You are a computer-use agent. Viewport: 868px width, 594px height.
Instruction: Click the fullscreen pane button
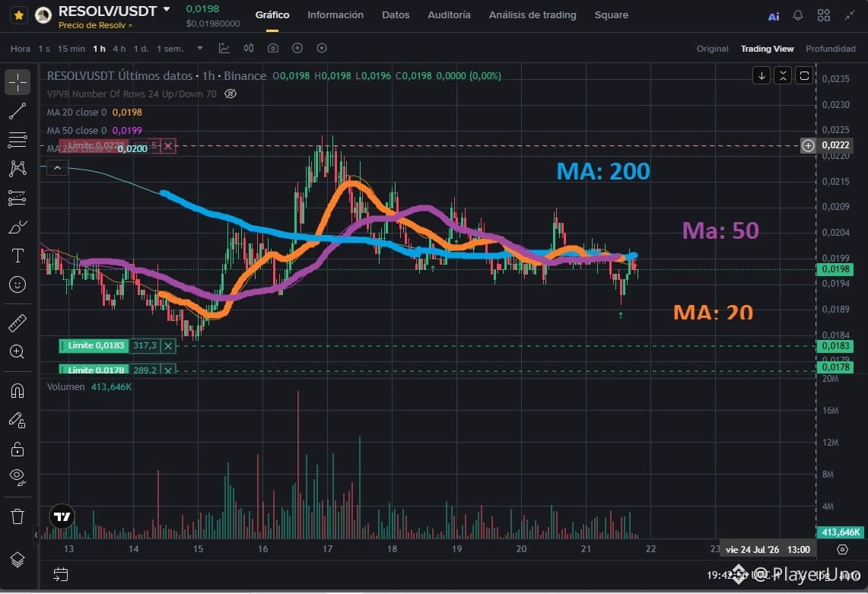coord(804,76)
